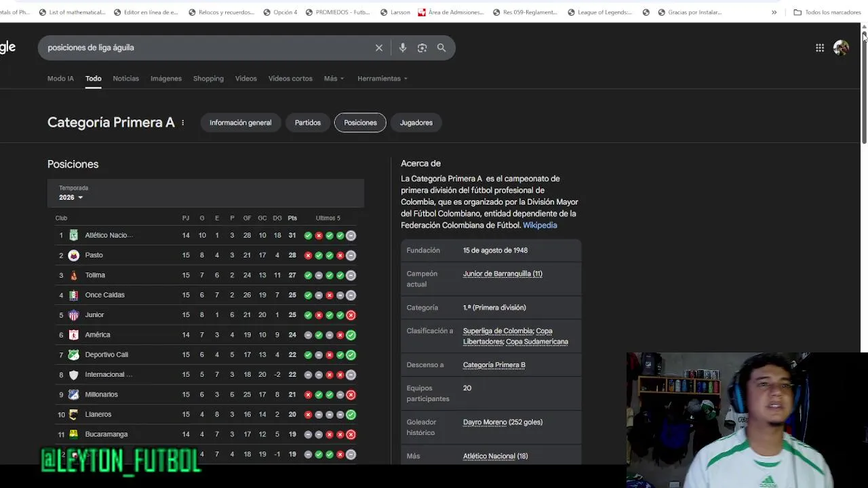This screenshot has height=488, width=868.
Task: Open Superliga de Colombia link
Action: (498, 331)
